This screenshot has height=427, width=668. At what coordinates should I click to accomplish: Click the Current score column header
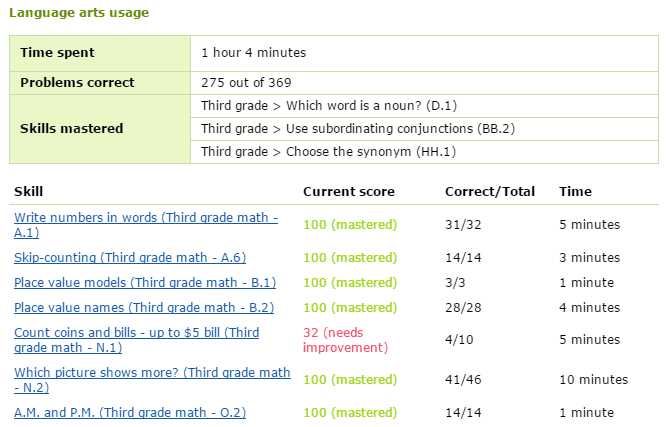pyautogui.click(x=349, y=192)
